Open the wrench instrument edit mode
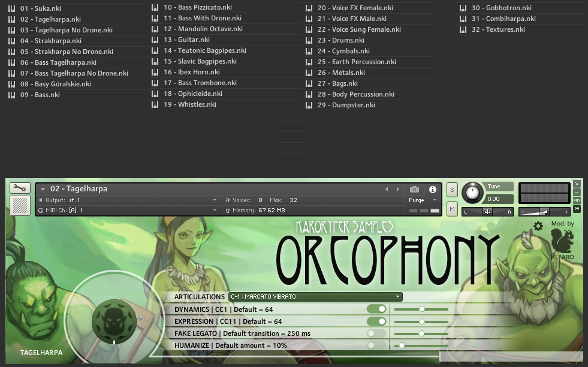Viewport: 588px width, 367px height. click(20, 188)
